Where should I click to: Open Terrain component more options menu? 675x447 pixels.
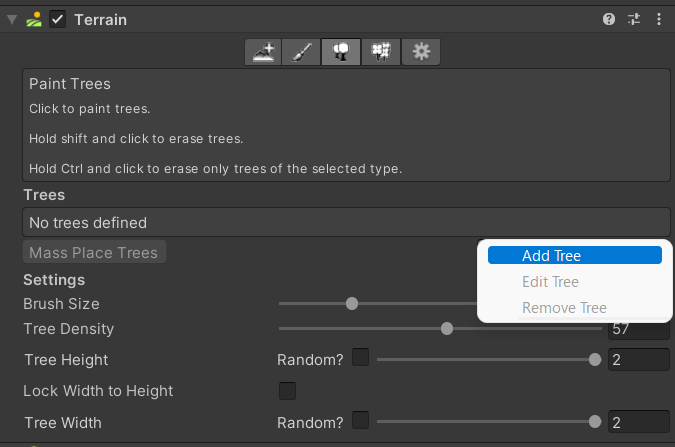click(x=658, y=19)
